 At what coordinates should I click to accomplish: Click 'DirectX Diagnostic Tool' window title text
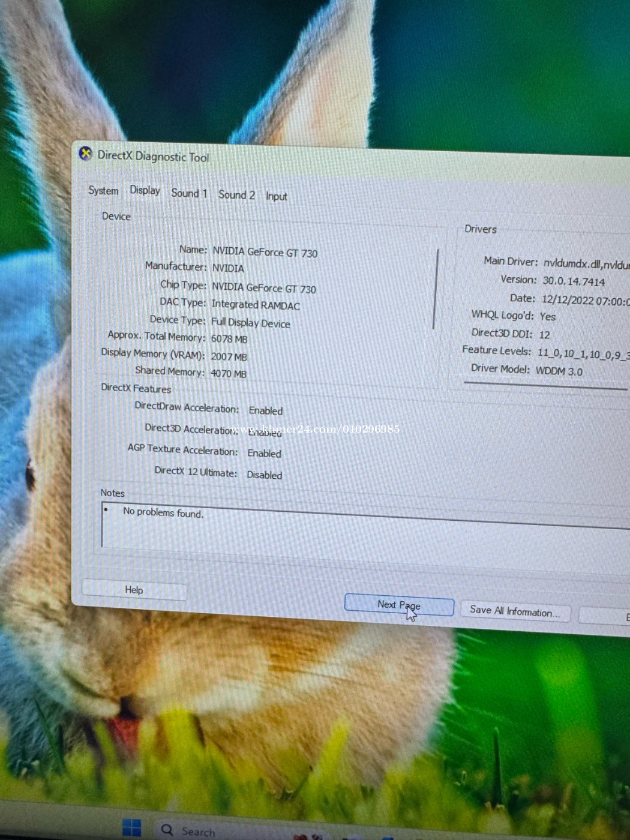153,156
